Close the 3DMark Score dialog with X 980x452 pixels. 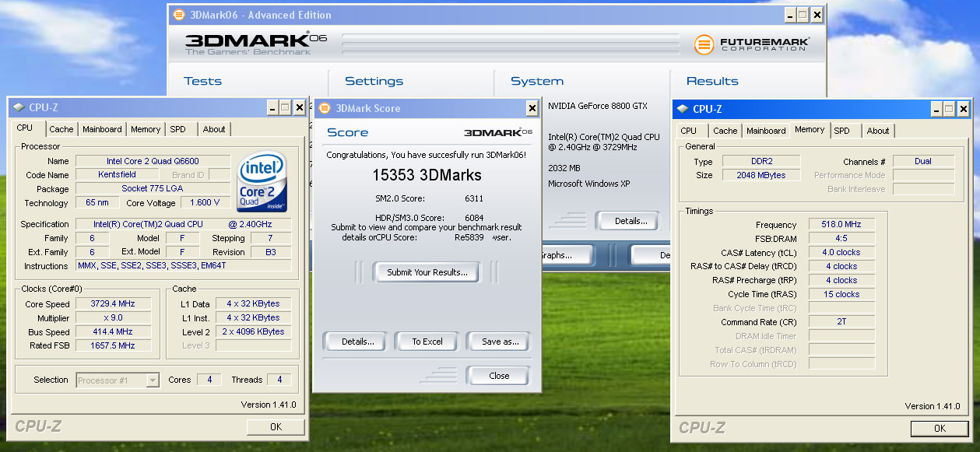532,108
